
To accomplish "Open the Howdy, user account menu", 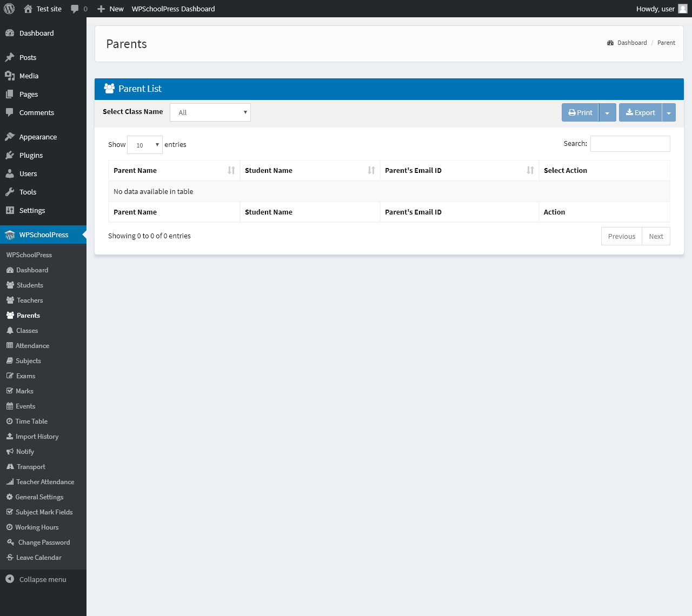I will pos(662,9).
